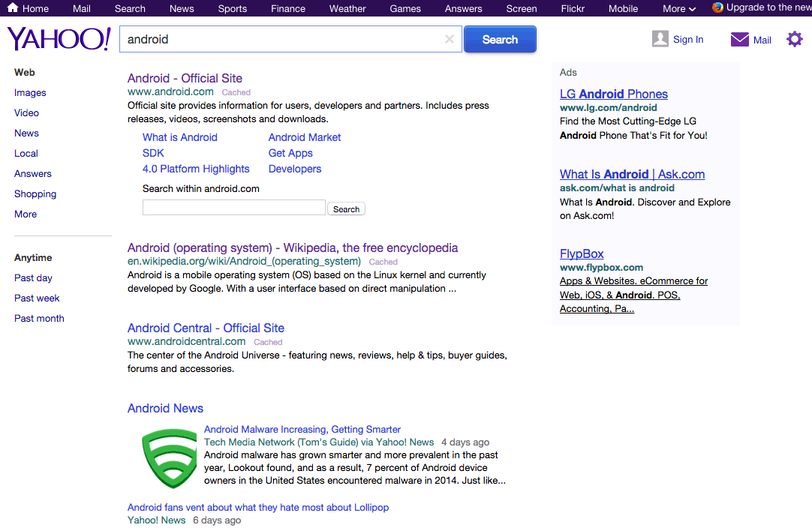Click the www.flypbox.com ad URL
This screenshot has height=531, width=812.
point(601,268)
